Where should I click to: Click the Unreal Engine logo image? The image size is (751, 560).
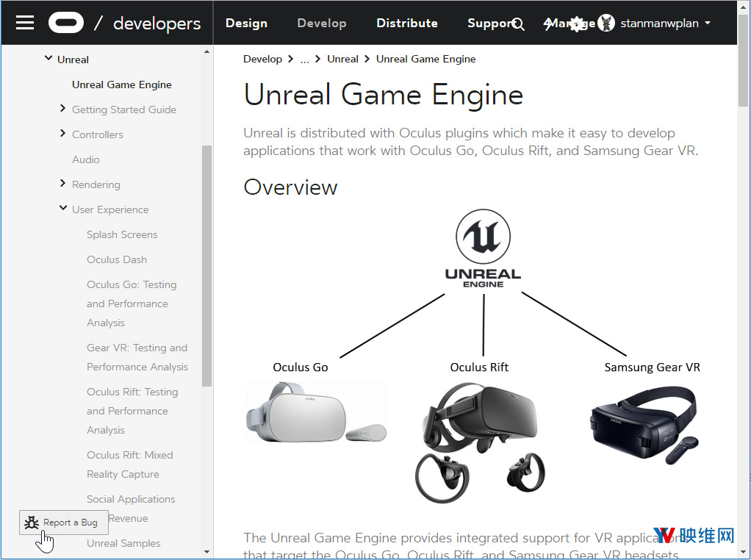click(484, 248)
